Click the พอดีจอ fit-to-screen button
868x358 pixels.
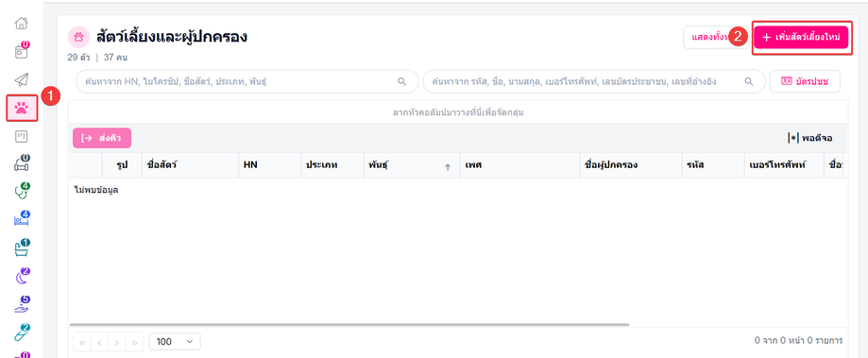click(x=809, y=138)
